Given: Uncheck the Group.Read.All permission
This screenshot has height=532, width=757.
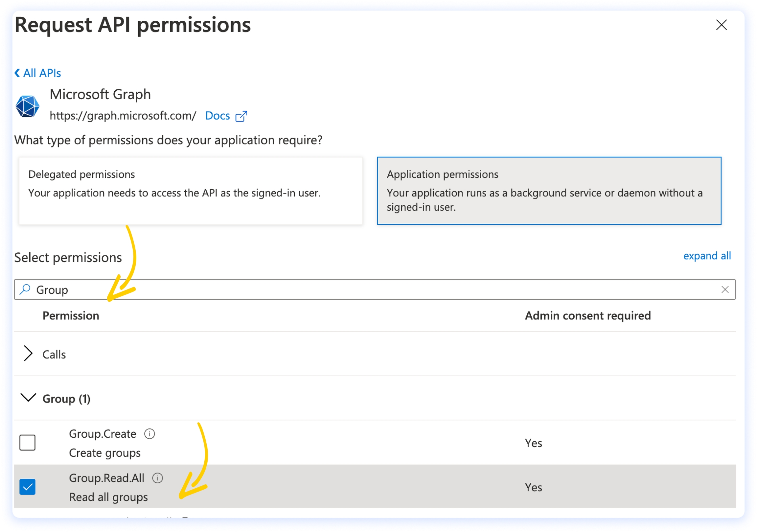Looking at the screenshot, I should [x=27, y=487].
